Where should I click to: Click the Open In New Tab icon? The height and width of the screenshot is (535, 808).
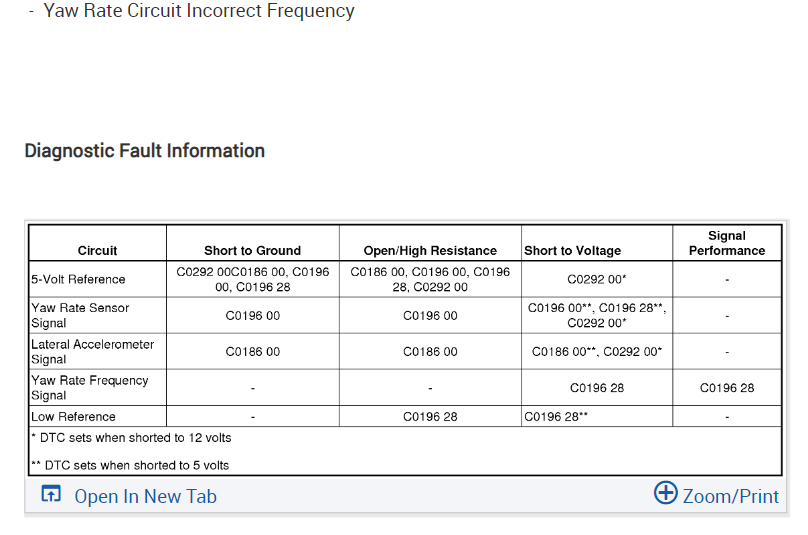[51, 495]
